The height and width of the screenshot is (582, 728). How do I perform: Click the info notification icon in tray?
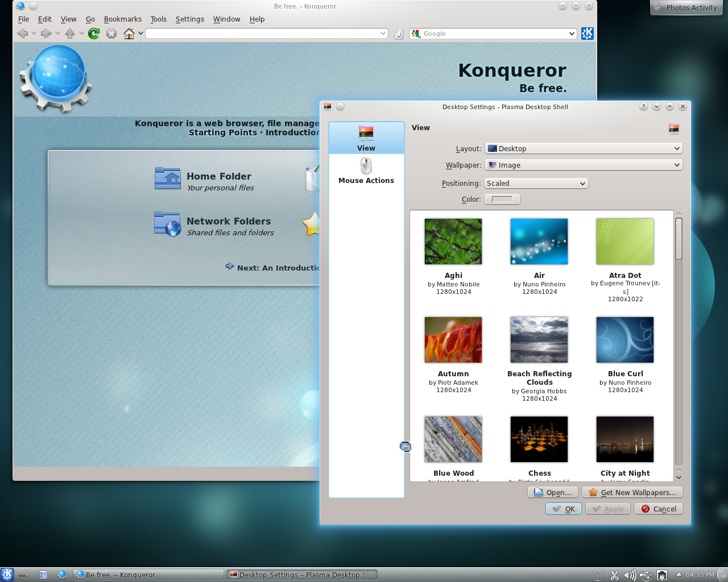[x=598, y=575]
